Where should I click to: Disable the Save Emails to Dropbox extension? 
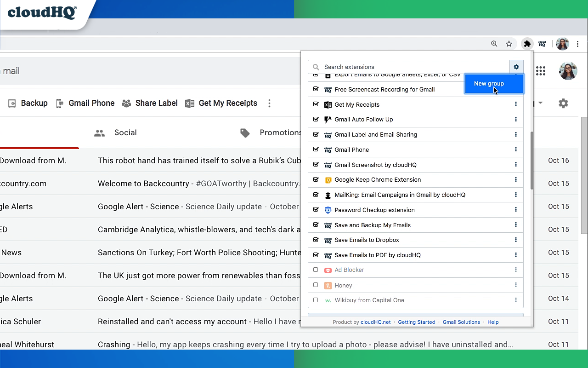(316, 240)
